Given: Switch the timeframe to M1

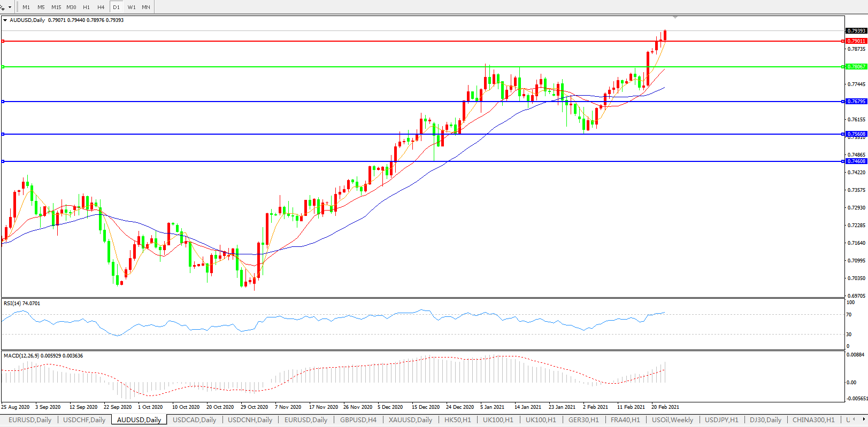Looking at the screenshot, I should (26, 7).
